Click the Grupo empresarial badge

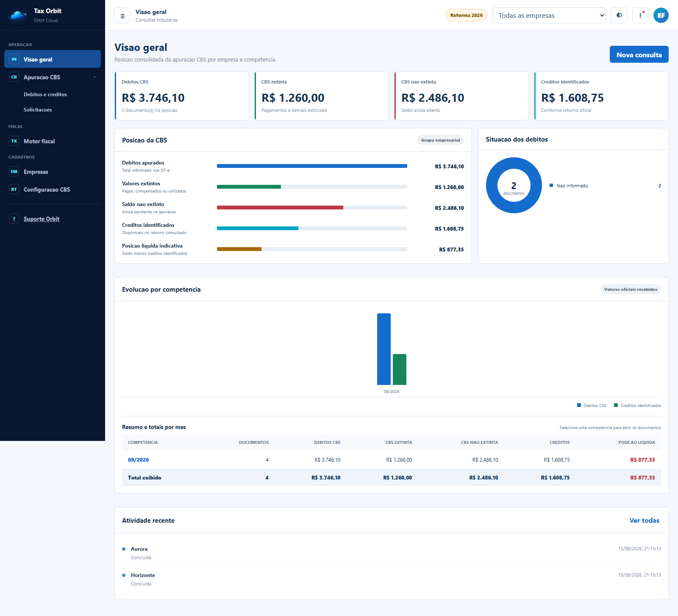click(440, 140)
